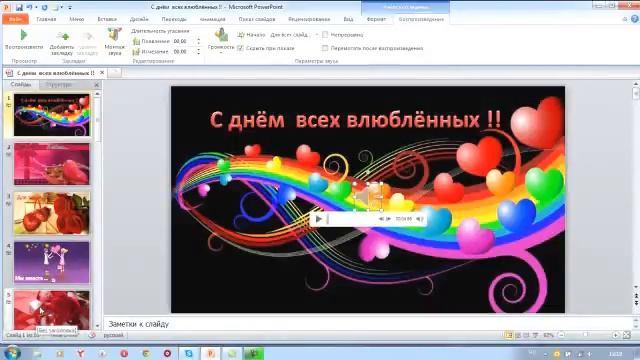Click the language indicator 'русский' in status bar

pyautogui.click(x=113, y=335)
